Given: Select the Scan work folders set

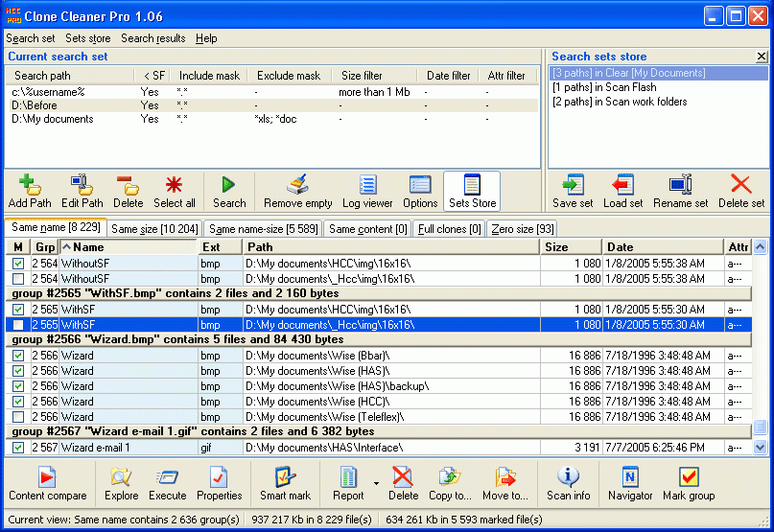Looking at the screenshot, I should (620, 102).
